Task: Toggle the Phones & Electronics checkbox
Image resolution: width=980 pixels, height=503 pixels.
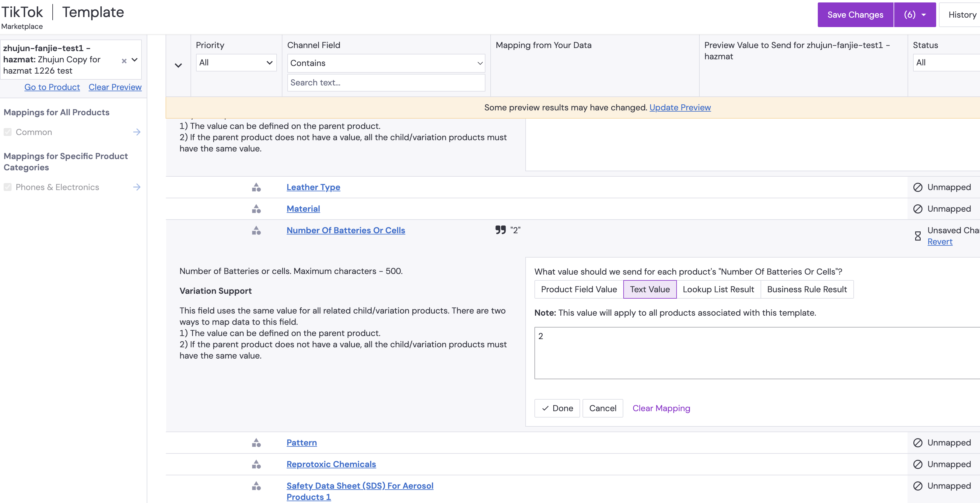Action: click(8, 187)
